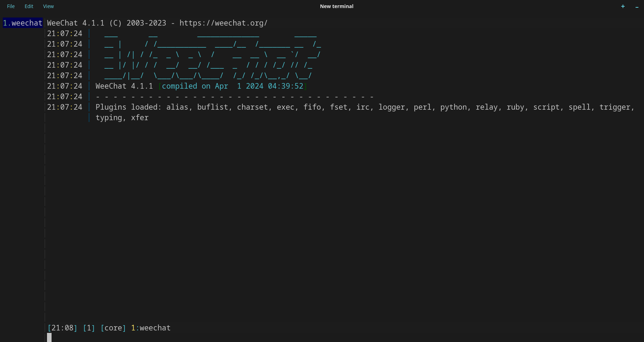The image size is (644, 342).
Task: Click the New terminal tab title
Action: pyautogui.click(x=336, y=6)
